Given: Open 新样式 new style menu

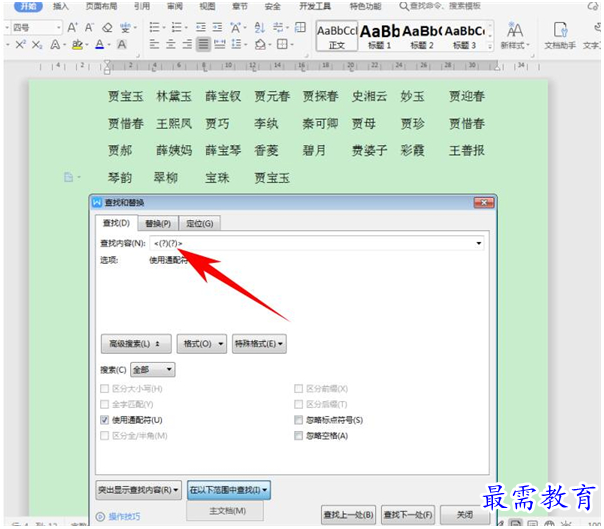Looking at the screenshot, I should point(515,36).
